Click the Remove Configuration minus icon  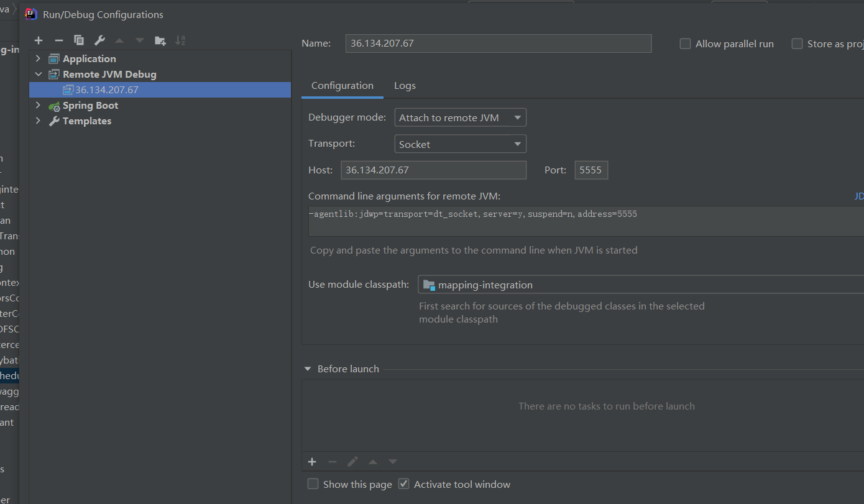[x=58, y=40]
